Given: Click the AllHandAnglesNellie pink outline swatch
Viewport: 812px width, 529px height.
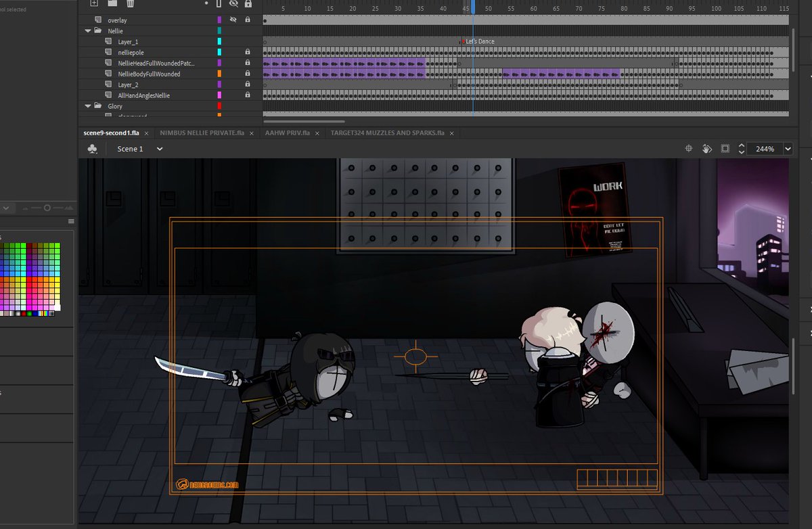Looking at the screenshot, I should coord(219,95).
